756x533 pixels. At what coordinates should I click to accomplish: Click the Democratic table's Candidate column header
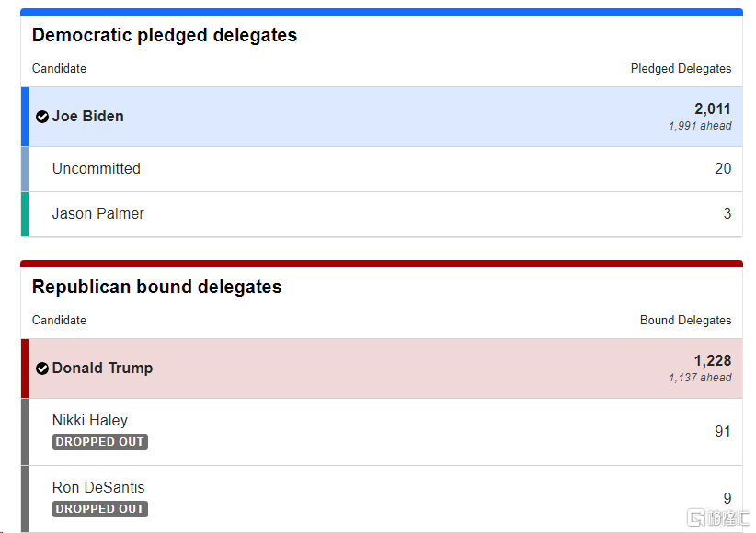click(x=59, y=69)
